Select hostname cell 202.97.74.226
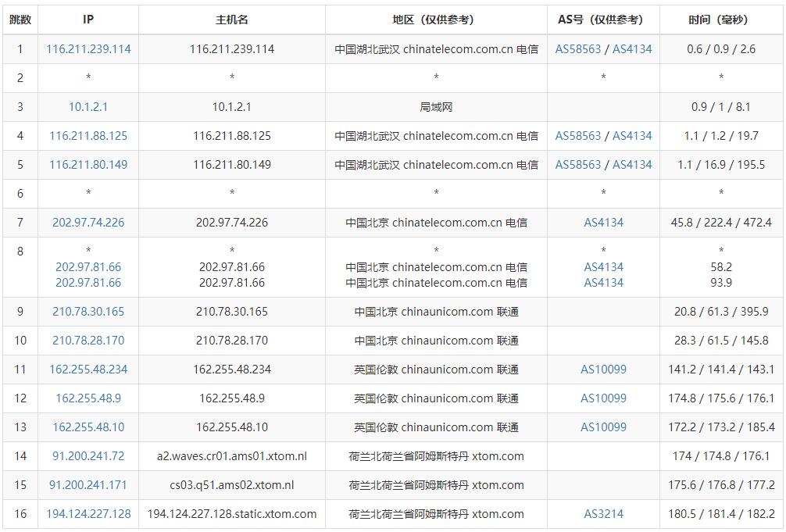This screenshot has height=532, width=786. (x=231, y=223)
